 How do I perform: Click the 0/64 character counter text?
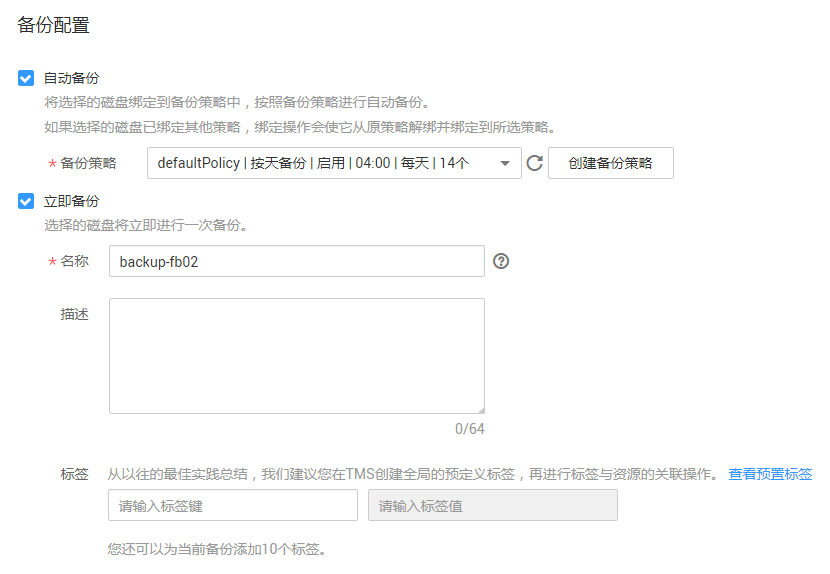pyautogui.click(x=470, y=428)
